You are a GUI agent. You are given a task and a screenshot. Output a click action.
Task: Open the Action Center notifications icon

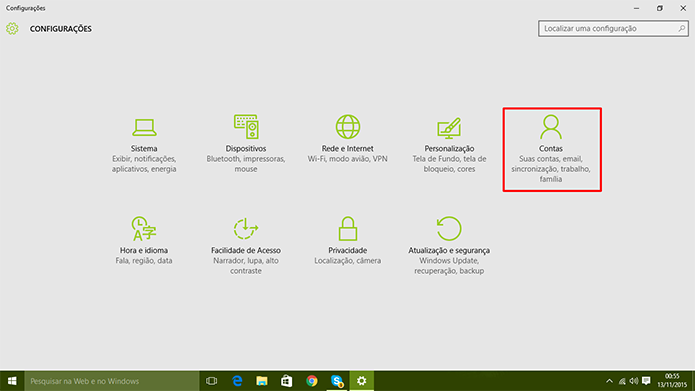click(x=646, y=381)
